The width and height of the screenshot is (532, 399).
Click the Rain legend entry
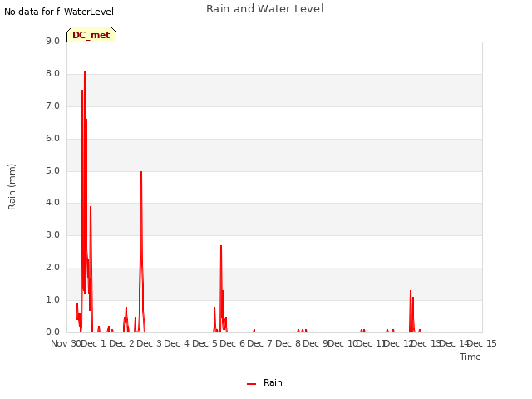tap(264, 382)
